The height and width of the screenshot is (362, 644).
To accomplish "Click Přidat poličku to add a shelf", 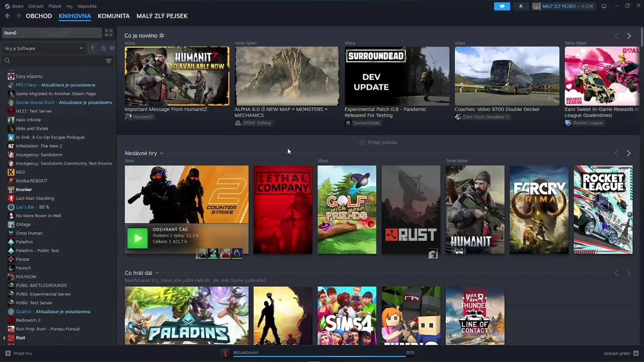I will (378, 142).
